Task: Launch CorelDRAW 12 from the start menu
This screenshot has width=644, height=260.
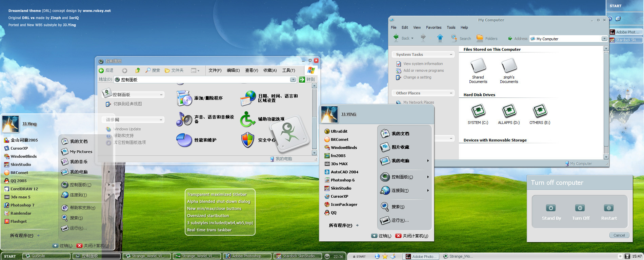Action: tap(21, 189)
